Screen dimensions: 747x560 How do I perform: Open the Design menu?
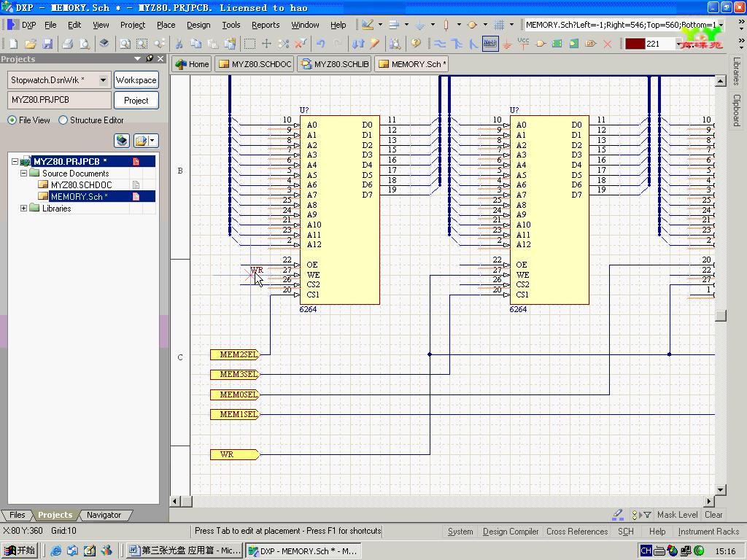(198, 25)
